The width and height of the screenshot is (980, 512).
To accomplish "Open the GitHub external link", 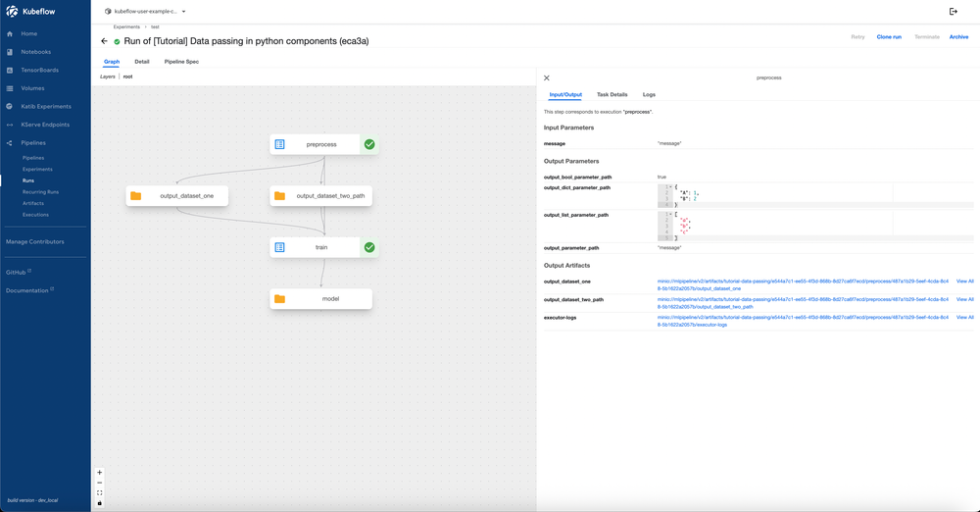I will coord(18,273).
